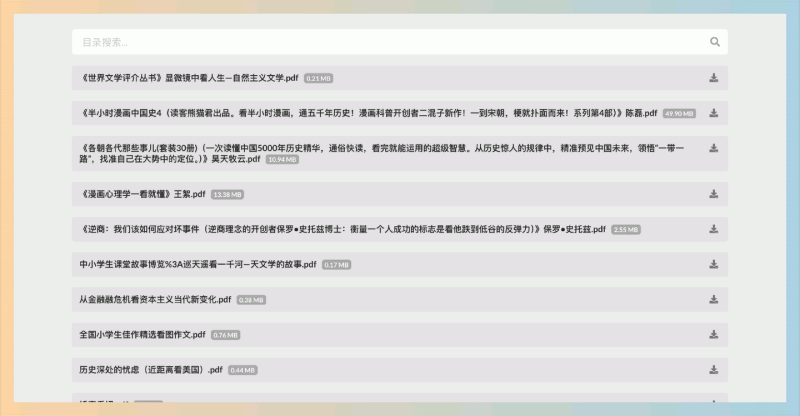Download 显微镜中看人生—自然主义文学.pdf
Screen dimensions: 800x416
714,78
